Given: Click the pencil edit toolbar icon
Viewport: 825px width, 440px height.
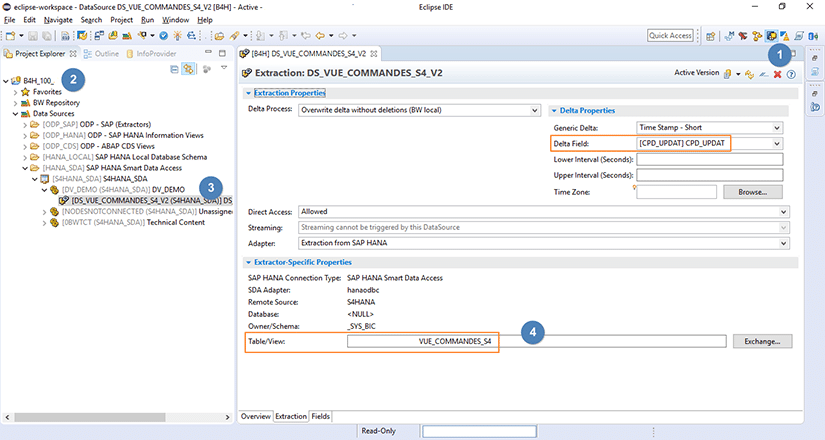Looking at the screenshot, I should pyautogui.click(x=234, y=36).
